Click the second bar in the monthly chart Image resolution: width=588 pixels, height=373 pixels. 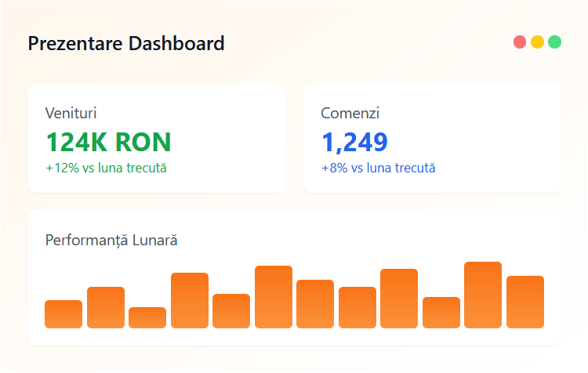click(x=106, y=307)
